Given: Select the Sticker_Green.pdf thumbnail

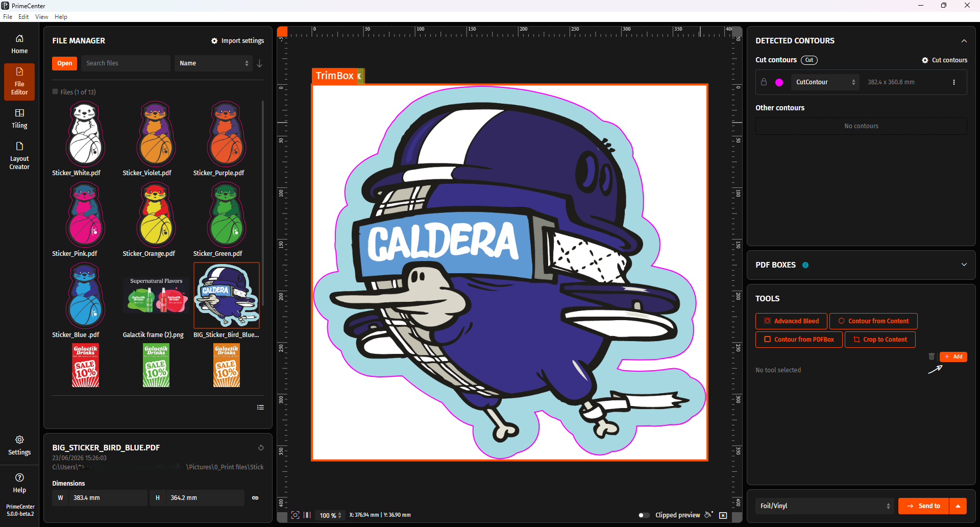Looking at the screenshot, I should tap(226, 214).
